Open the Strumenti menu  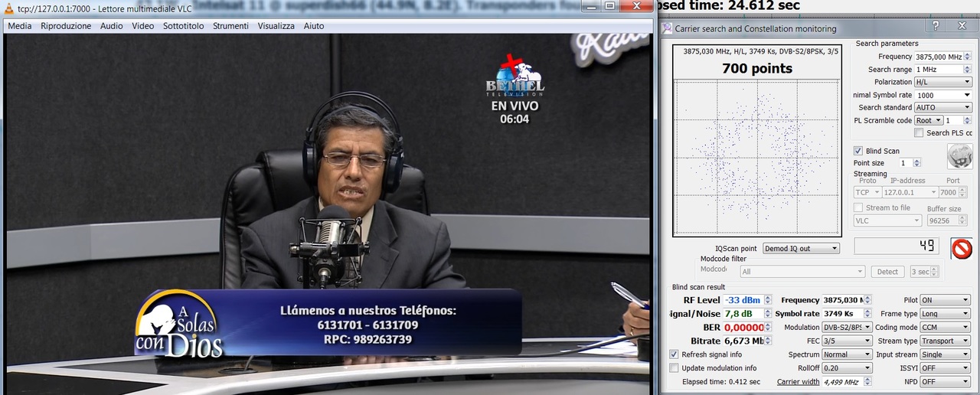pyautogui.click(x=230, y=26)
